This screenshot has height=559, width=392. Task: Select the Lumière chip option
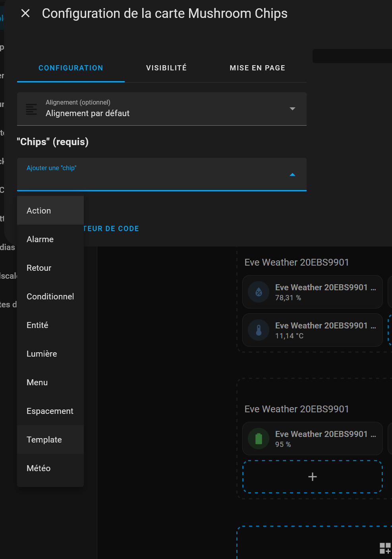point(42,354)
